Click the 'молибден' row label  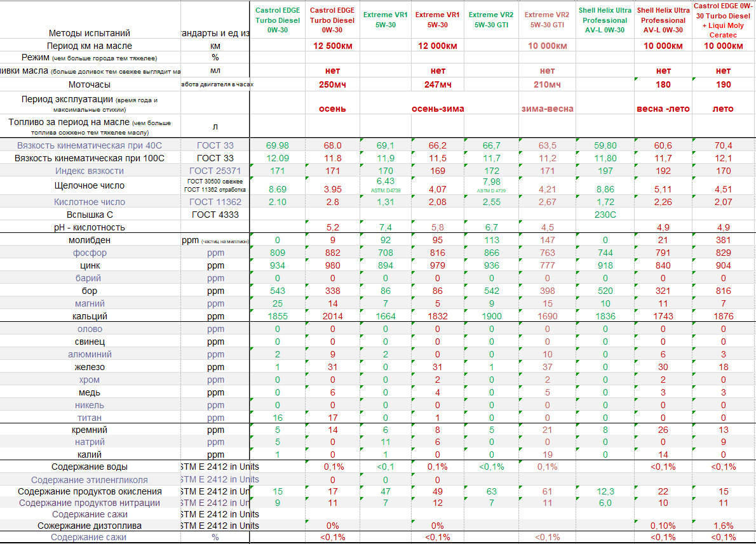(x=89, y=240)
